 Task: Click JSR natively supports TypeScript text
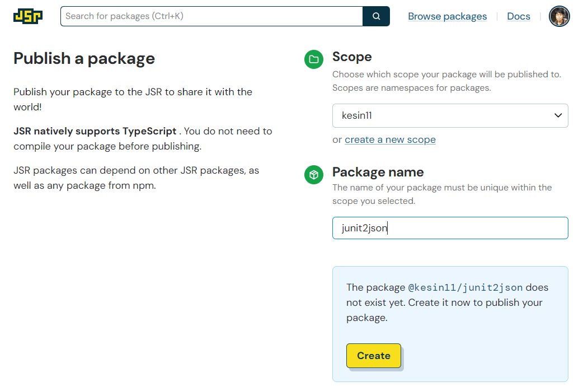tap(95, 131)
